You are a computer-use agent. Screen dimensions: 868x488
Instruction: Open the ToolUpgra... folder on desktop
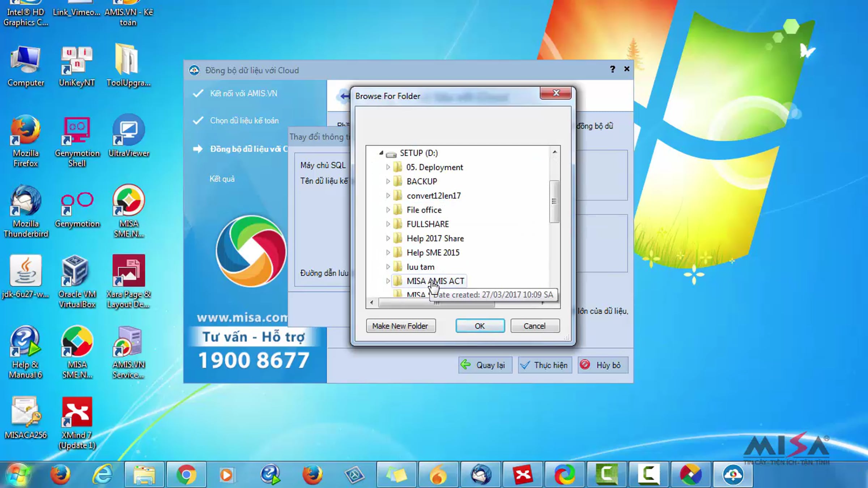click(128, 66)
